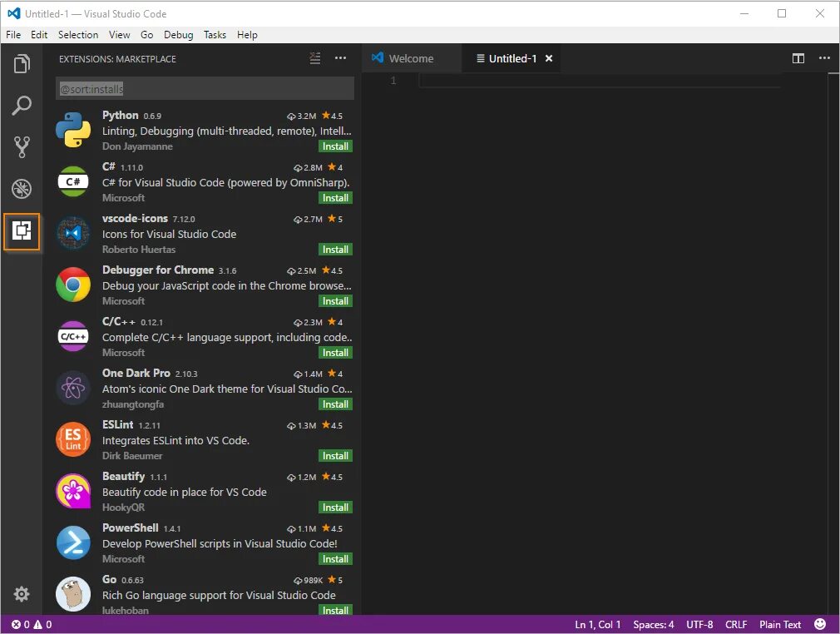Open the Selection menu
840x634 pixels.
pyautogui.click(x=78, y=35)
